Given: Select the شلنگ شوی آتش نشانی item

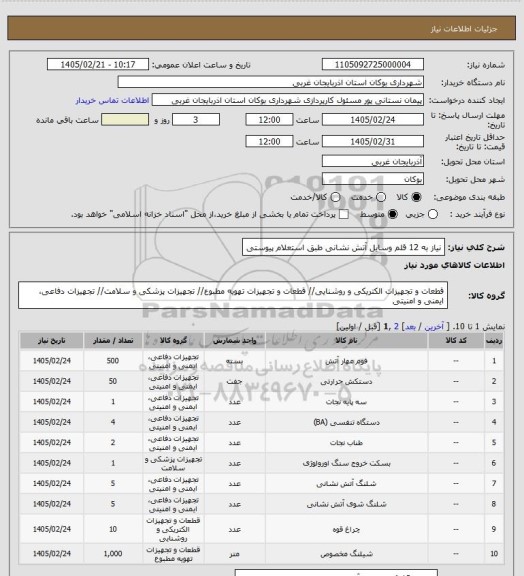Looking at the screenshot, I should click(x=346, y=504).
